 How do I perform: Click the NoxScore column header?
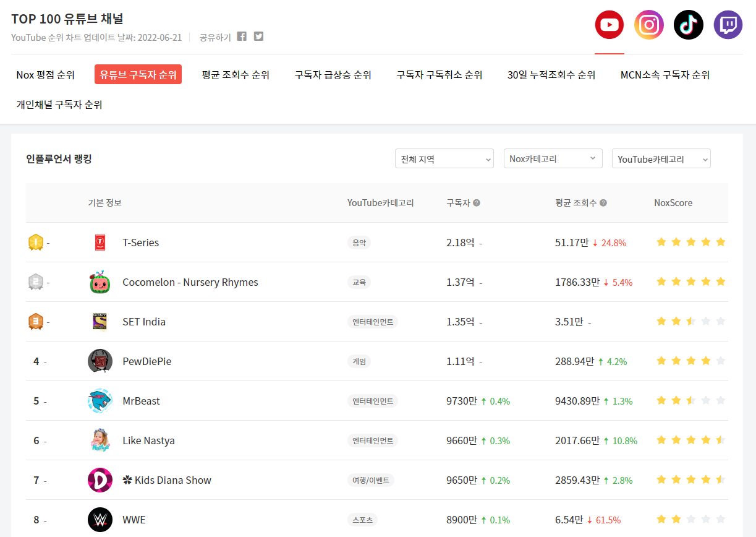point(673,203)
